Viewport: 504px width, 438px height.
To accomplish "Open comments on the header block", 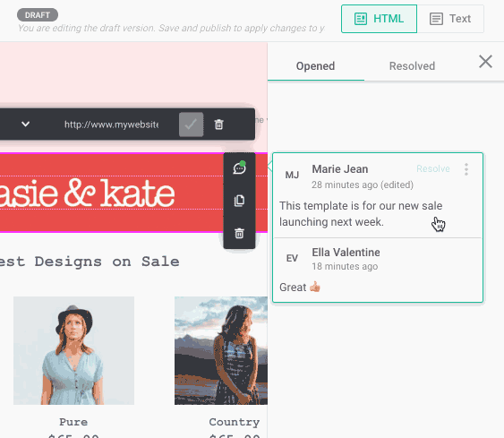I will click(239, 167).
